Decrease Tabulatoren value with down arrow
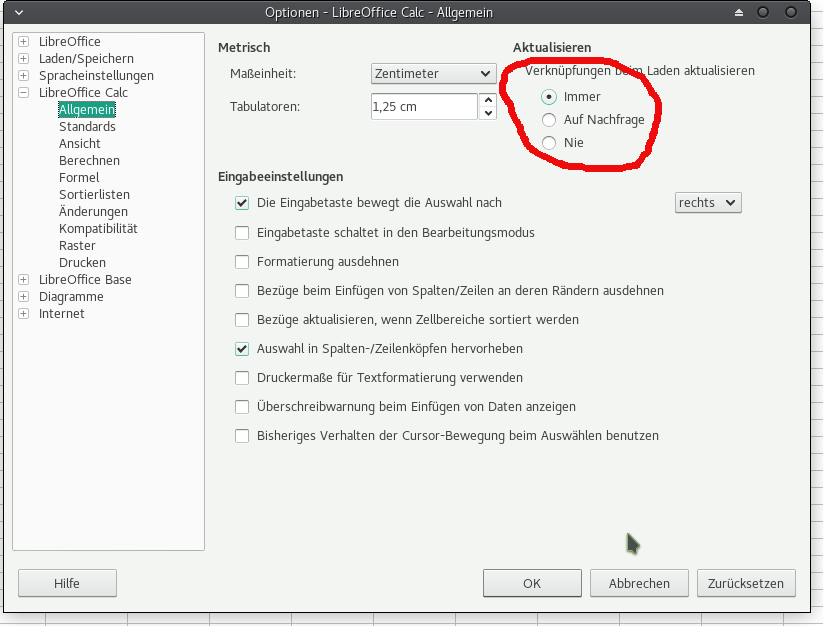Viewport: 823px width, 626px height. 488,113
